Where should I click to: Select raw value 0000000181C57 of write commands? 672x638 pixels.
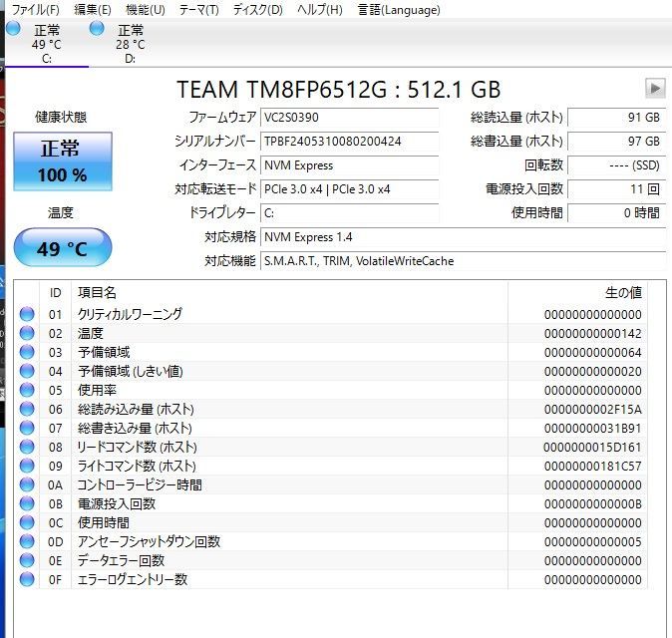[592, 467]
